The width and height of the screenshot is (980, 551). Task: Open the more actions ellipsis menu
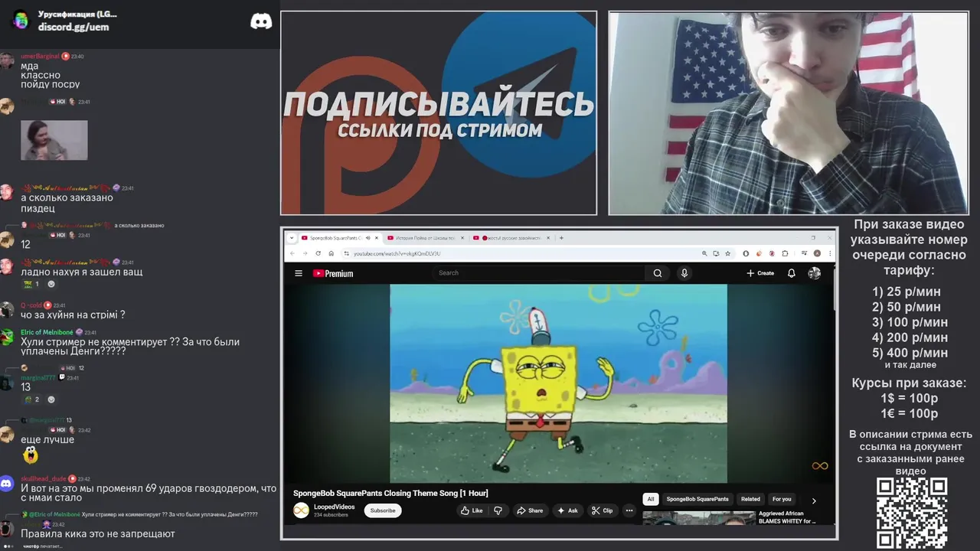[x=629, y=510]
